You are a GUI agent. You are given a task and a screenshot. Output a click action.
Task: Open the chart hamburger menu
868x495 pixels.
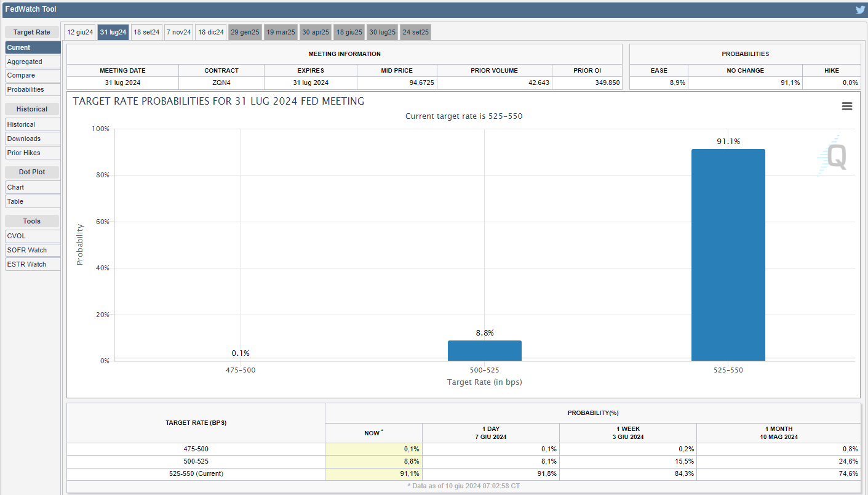click(x=846, y=107)
